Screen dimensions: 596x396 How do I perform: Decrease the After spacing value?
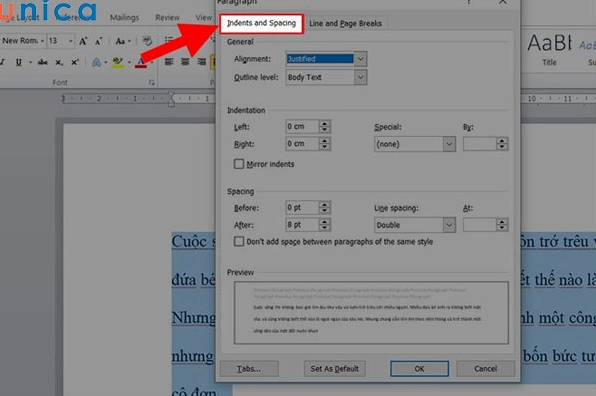(x=325, y=228)
